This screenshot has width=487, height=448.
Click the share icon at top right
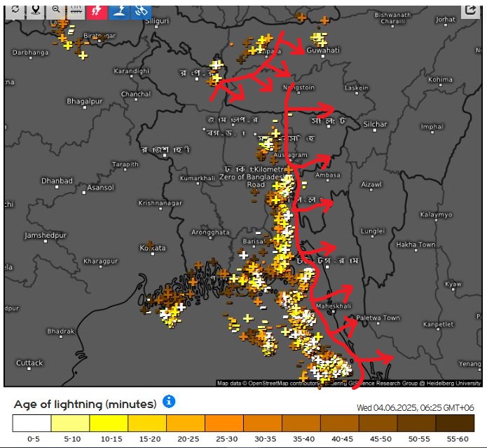tap(470, 11)
